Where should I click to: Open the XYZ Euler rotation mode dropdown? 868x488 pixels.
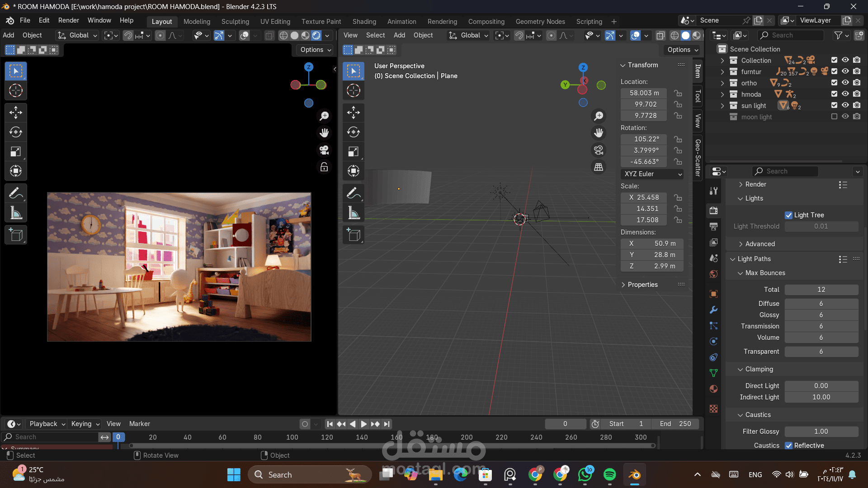(652, 174)
